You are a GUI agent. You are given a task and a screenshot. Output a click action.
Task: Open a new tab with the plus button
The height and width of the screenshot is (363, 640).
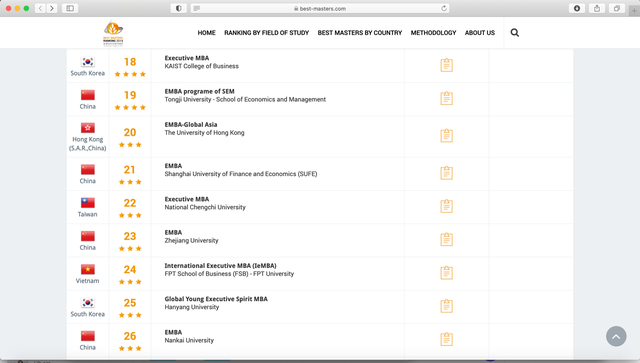point(634,11)
